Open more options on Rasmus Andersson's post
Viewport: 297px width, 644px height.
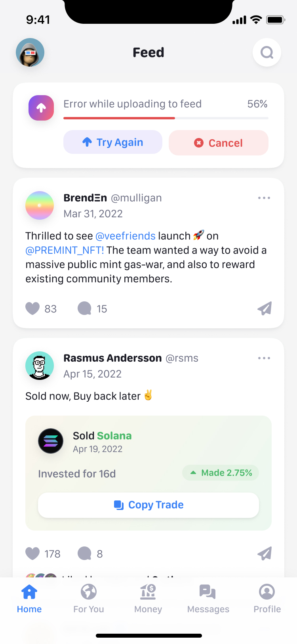click(x=264, y=358)
